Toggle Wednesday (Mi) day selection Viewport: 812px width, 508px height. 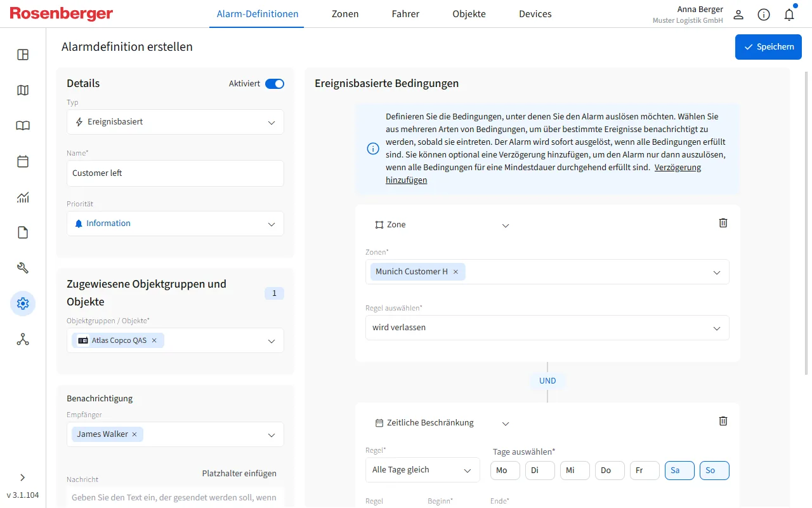point(575,471)
